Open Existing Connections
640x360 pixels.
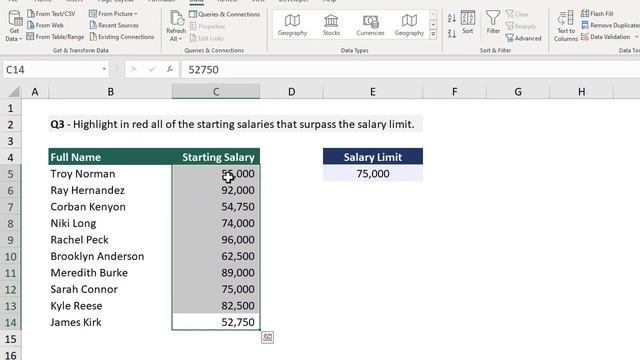pyautogui.click(x=122, y=37)
